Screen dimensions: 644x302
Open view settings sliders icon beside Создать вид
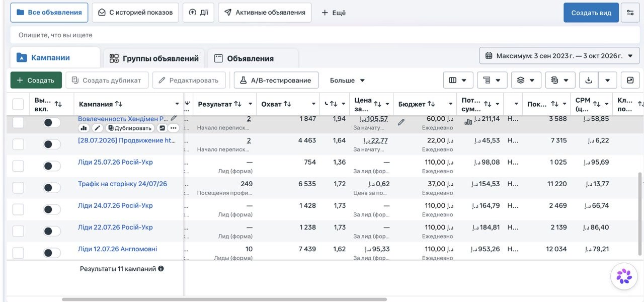point(630,13)
